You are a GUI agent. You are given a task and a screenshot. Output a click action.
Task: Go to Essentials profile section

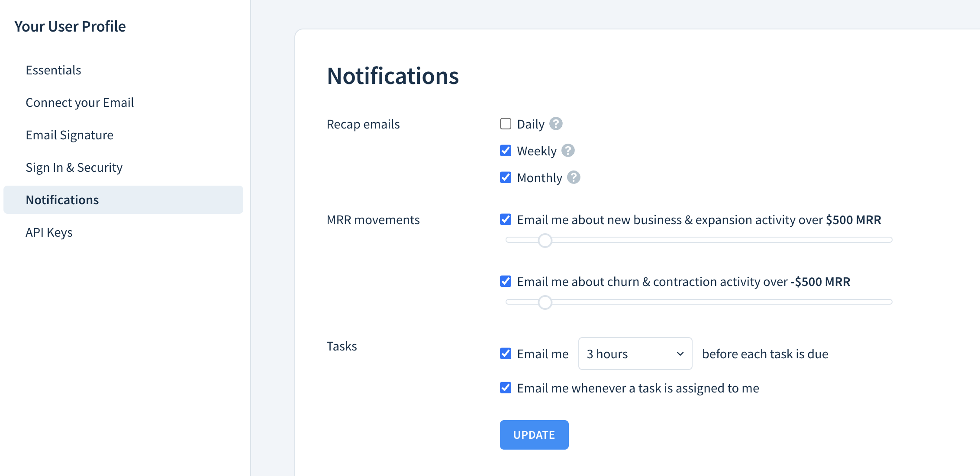53,70
